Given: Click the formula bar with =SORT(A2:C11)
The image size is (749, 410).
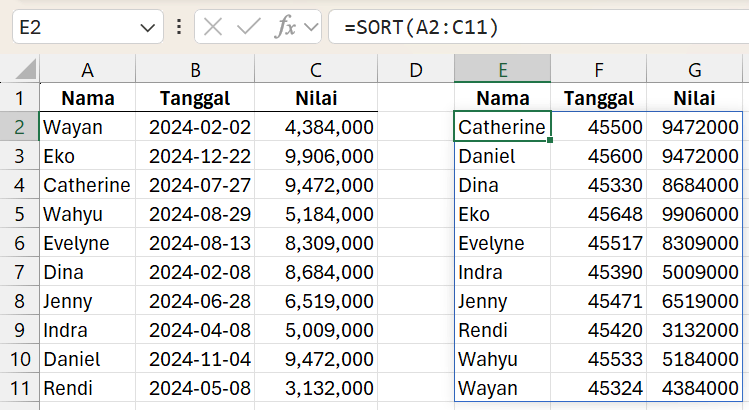Looking at the screenshot, I should click(x=539, y=27).
